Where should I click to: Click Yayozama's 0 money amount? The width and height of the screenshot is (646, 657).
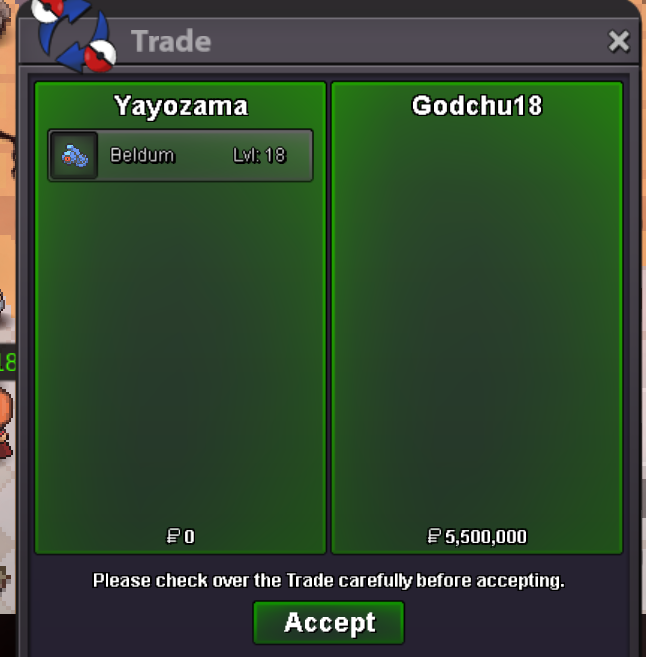click(x=189, y=537)
